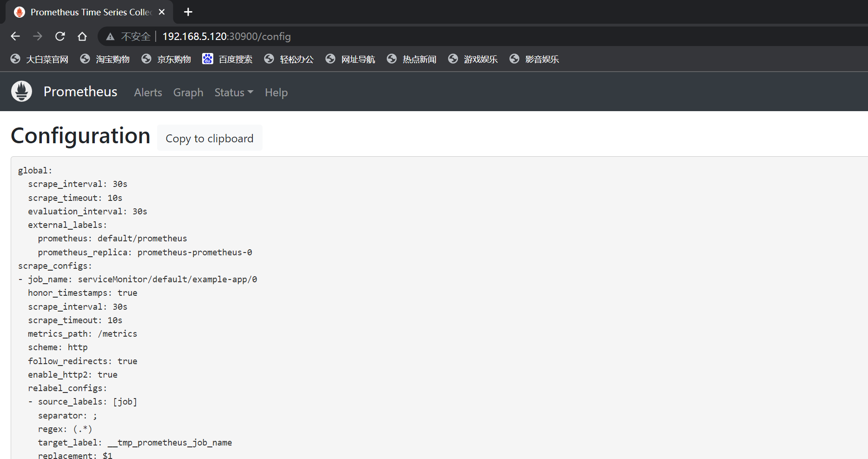This screenshot has height=459, width=868.
Task: Open the 轻松办公 bookmark
Action: pos(289,59)
